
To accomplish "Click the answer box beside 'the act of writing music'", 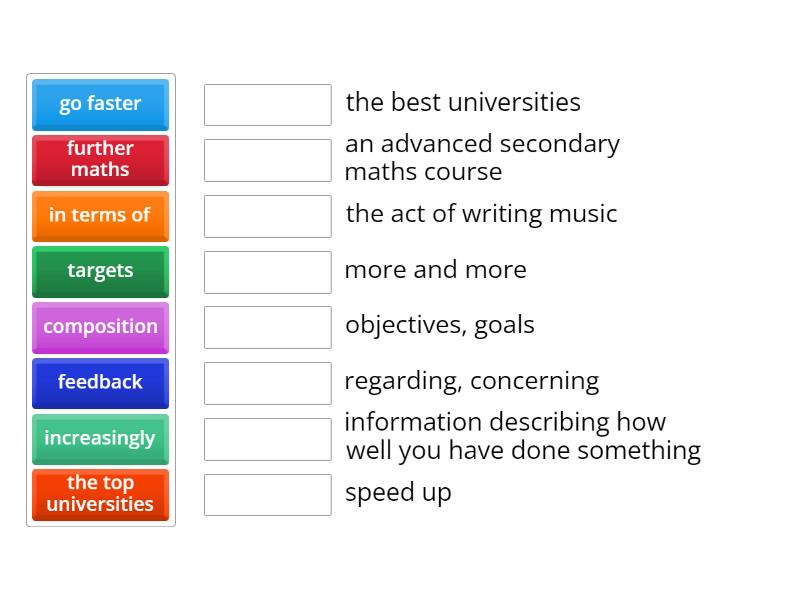I will tap(267, 214).
